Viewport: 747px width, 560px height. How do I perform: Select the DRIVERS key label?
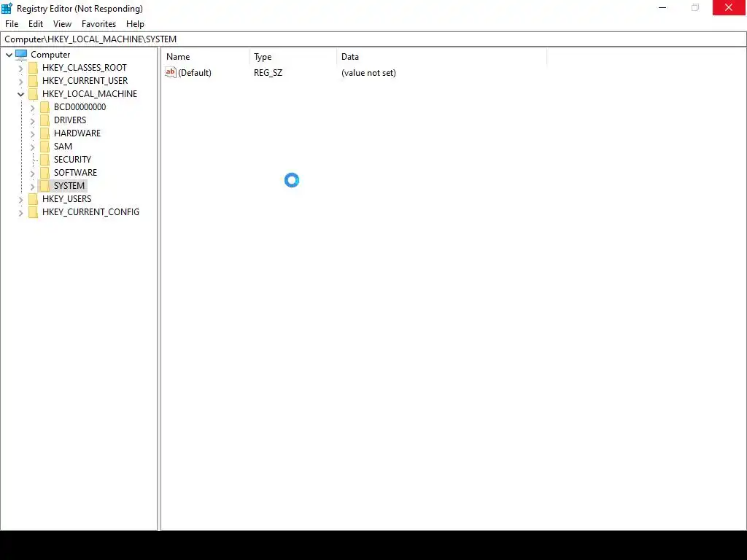coord(70,120)
